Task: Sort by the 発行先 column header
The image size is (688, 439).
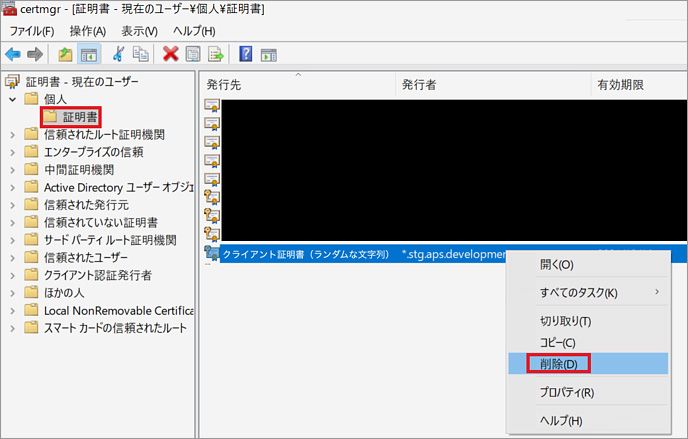Action: pos(299,85)
